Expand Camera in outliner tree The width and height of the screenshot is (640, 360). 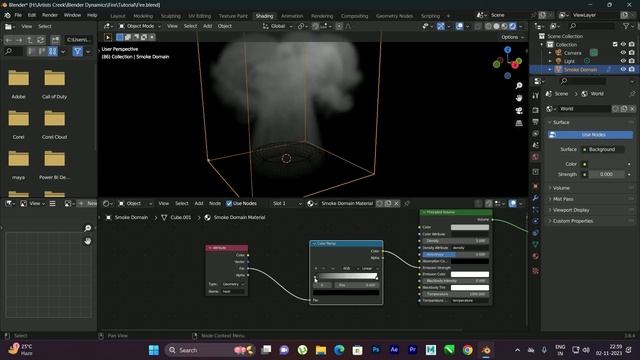[550, 53]
